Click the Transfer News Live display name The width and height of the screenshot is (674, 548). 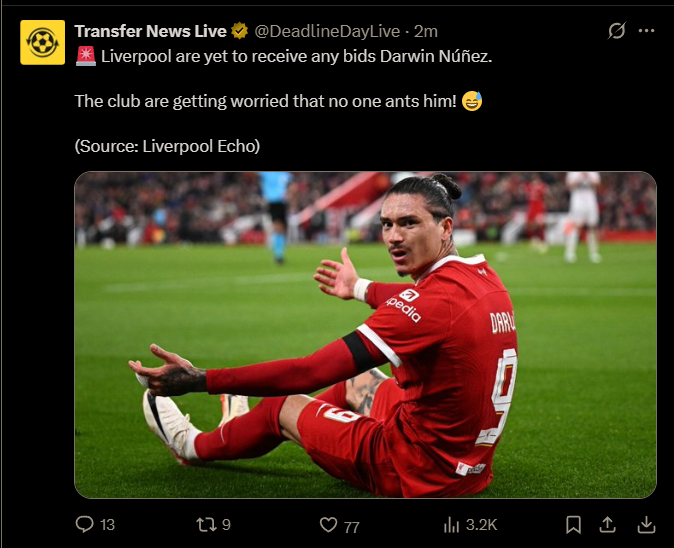(150, 31)
